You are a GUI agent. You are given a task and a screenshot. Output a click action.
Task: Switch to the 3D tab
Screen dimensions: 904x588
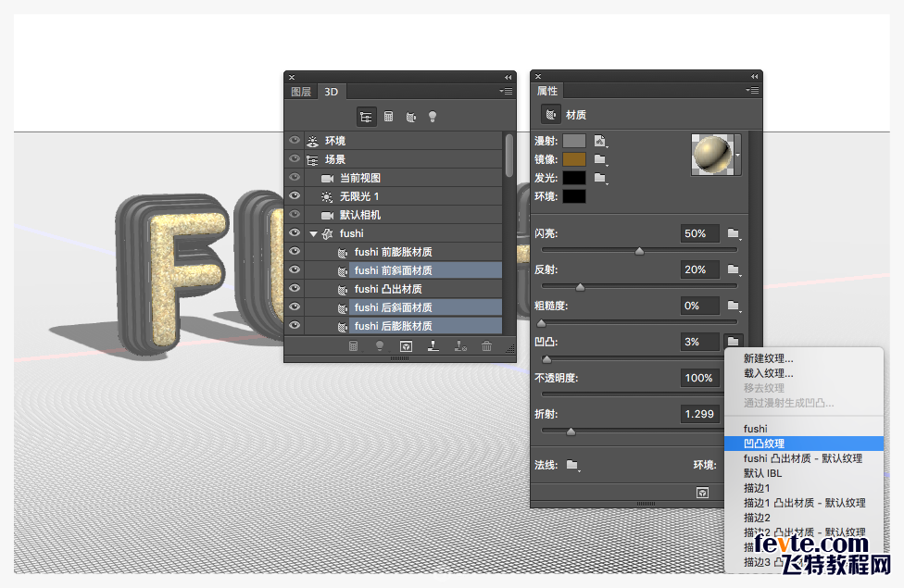click(x=331, y=92)
